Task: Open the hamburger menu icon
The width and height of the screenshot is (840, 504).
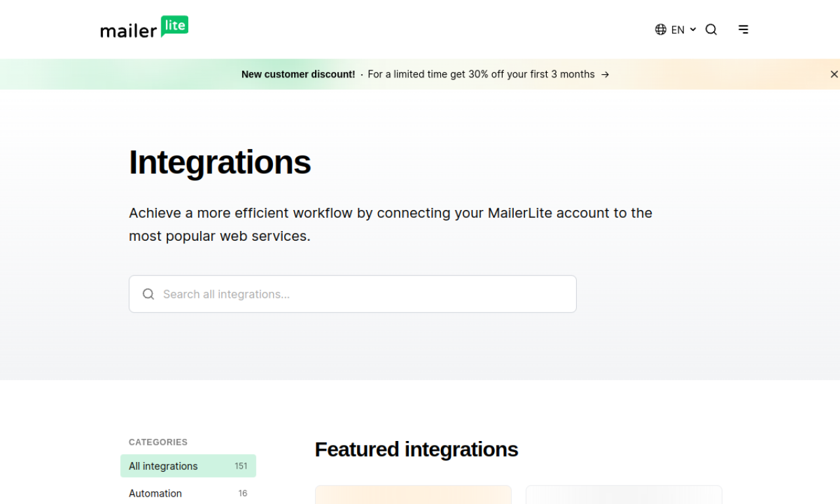Action: coord(744,30)
